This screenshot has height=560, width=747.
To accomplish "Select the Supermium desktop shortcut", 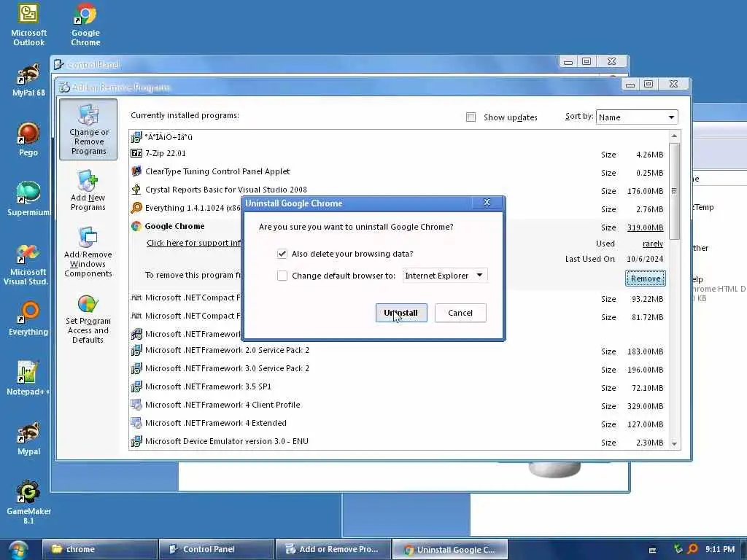I will (28, 198).
